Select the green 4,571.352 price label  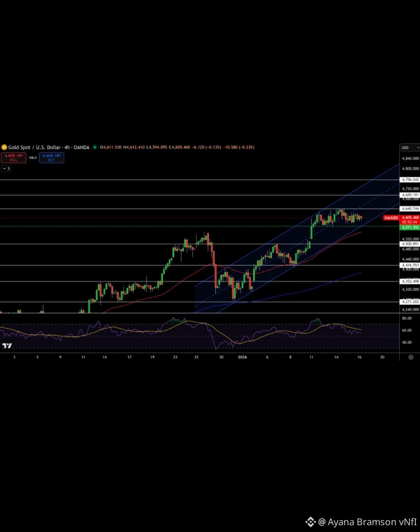pyautogui.click(x=410, y=227)
